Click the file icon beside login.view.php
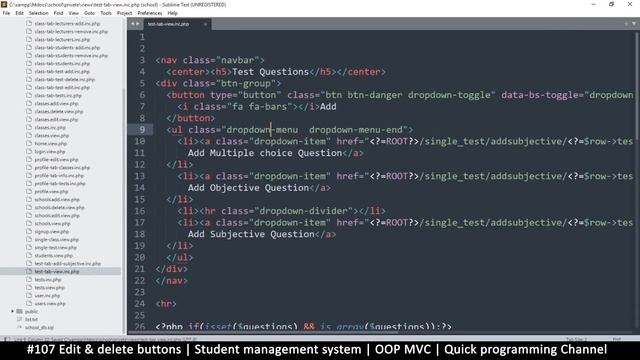The height and width of the screenshot is (360, 640). 29,151
